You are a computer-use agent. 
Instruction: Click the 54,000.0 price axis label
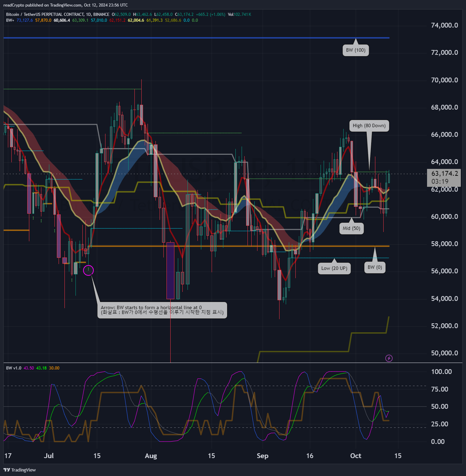click(x=445, y=298)
